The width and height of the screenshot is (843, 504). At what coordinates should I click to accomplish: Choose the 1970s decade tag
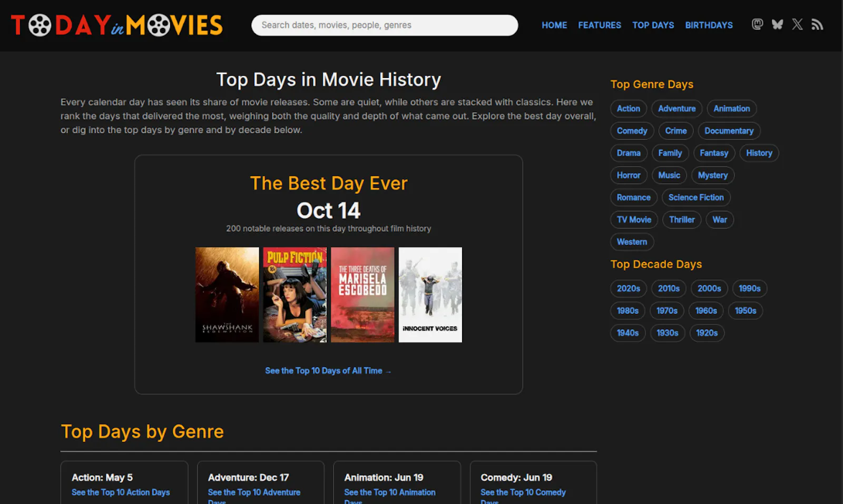pyautogui.click(x=667, y=311)
